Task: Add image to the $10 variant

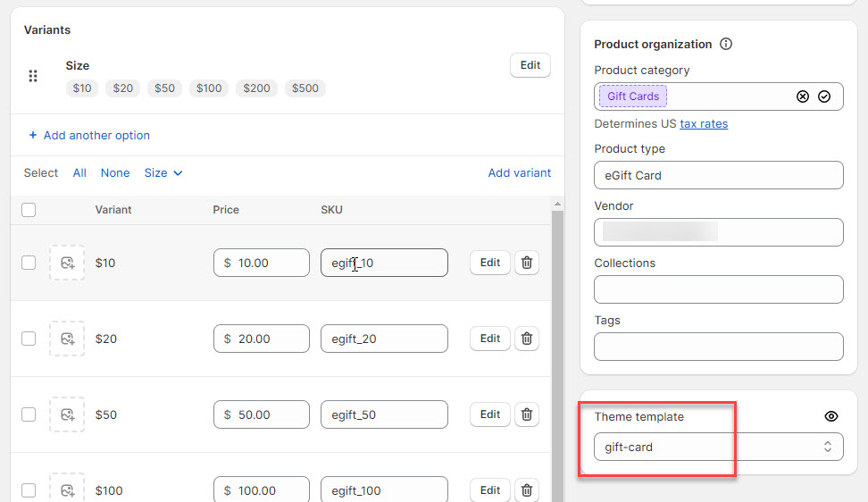Action: [x=67, y=263]
